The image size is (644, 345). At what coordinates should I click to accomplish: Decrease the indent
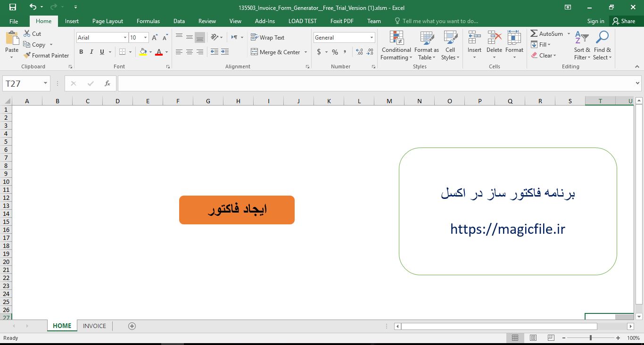pos(214,52)
